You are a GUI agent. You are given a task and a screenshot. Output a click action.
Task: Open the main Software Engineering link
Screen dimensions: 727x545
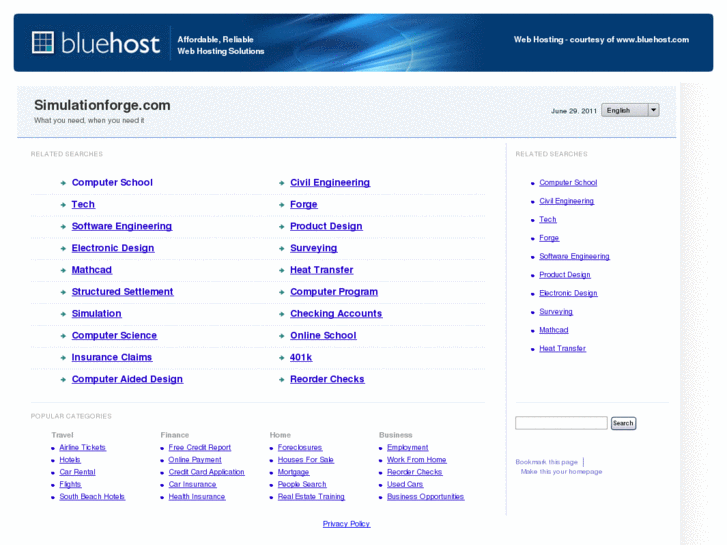(x=122, y=226)
